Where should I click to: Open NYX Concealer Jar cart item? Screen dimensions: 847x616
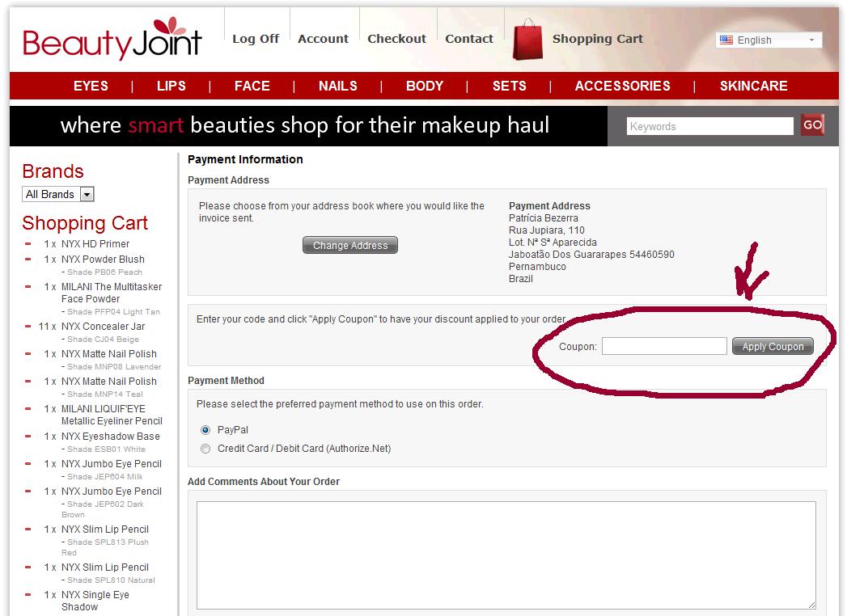click(x=103, y=326)
